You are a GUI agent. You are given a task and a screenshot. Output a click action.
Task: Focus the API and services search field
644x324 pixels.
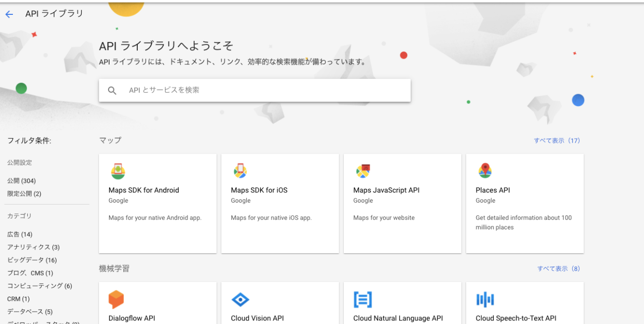tap(255, 90)
